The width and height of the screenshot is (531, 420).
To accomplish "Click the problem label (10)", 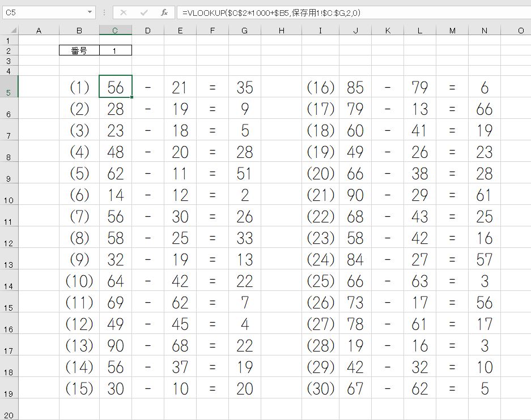I will [79, 281].
